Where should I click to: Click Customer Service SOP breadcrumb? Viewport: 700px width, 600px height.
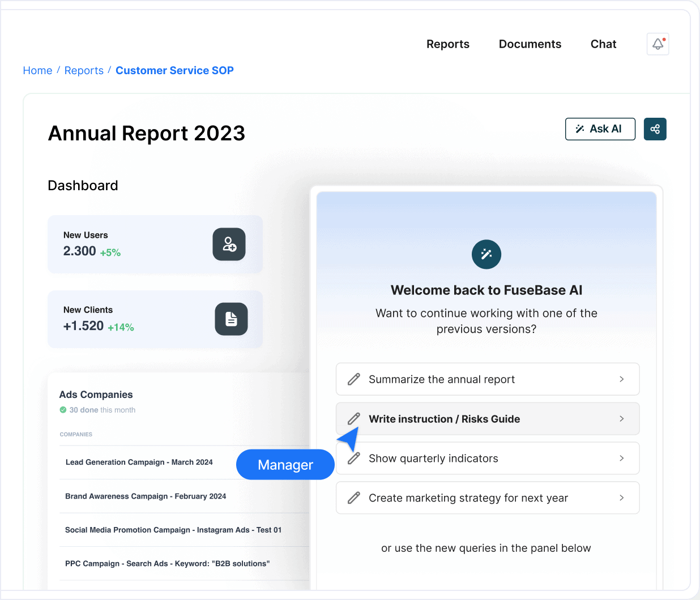pyautogui.click(x=174, y=71)
